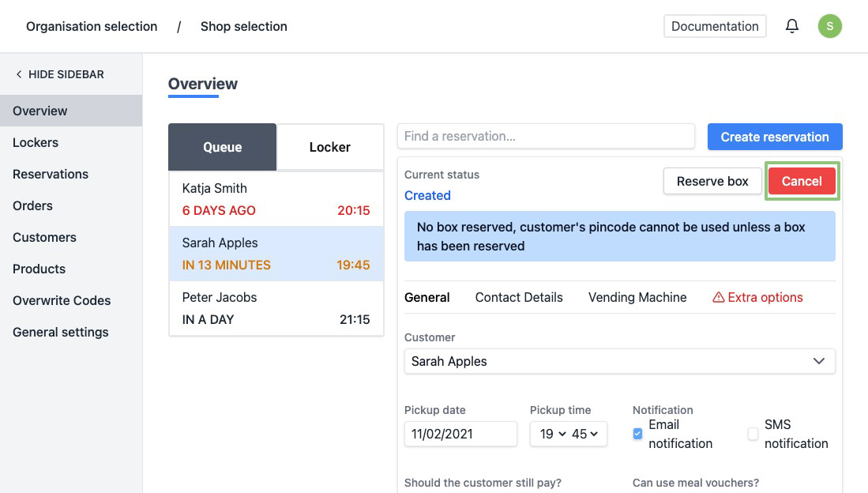
Task: Toggle the Email notification checkbox
Action: coord(638,434)
